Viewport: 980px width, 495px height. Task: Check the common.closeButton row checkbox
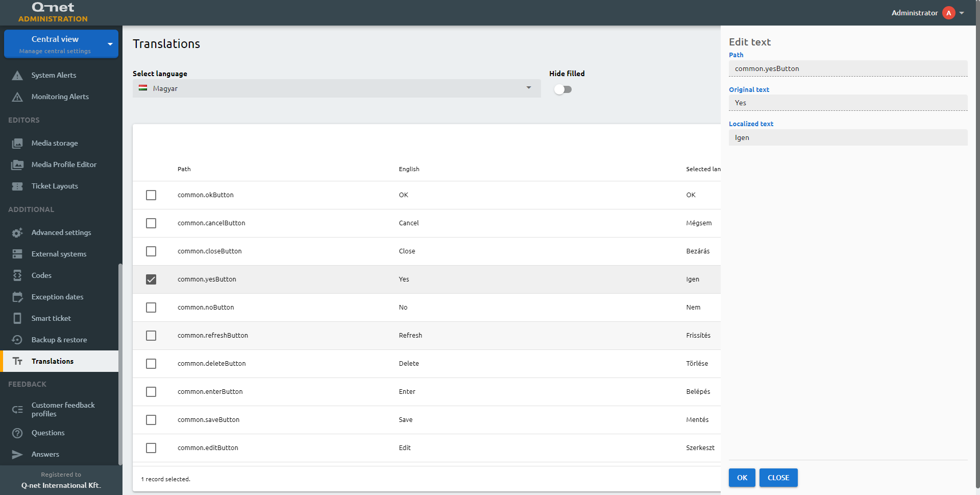(x=151, y=251)
